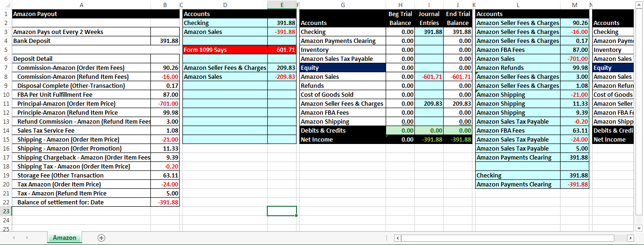The width and height of the screenshot is (644, 245).
Task: Select 'Debits & Credits' cell in column G
Action: (343, 130)
